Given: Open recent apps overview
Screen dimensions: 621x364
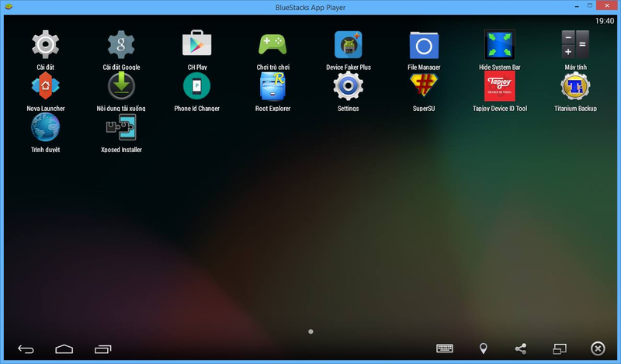Looking at the screenshot, I should click(x=103, y=349).
